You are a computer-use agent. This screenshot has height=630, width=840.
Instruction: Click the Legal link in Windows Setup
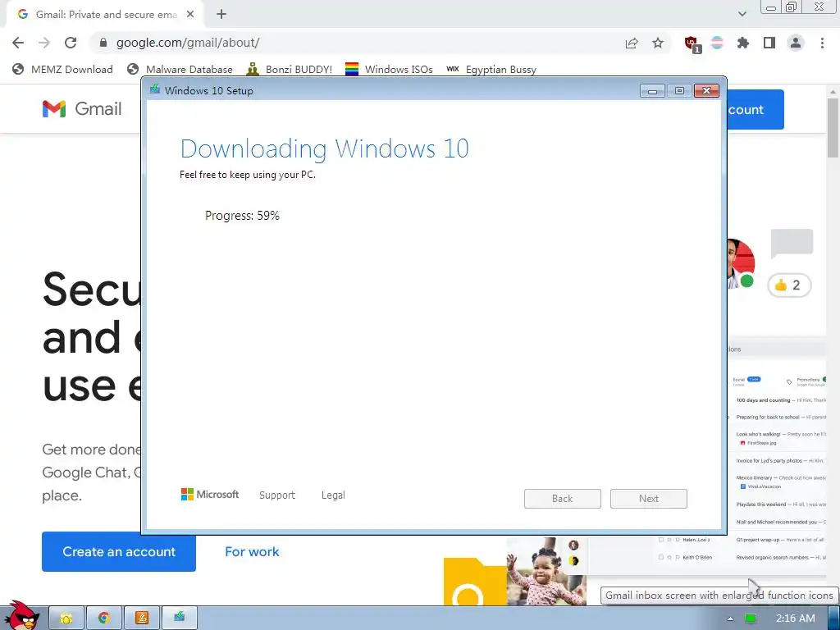(333, 495)
